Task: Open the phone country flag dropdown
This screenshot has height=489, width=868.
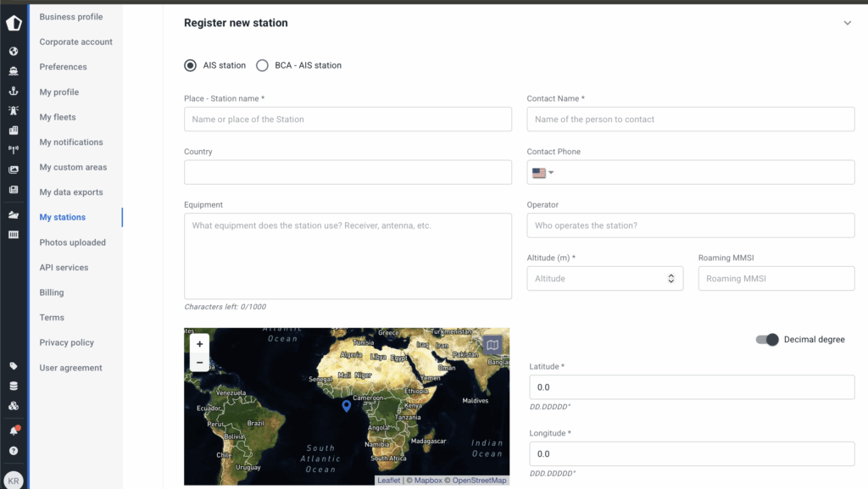Action: (x=542, y=173)
